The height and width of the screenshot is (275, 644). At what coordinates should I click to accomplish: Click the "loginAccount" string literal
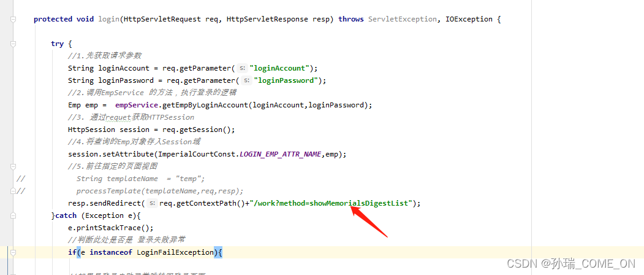click(279, 68)
